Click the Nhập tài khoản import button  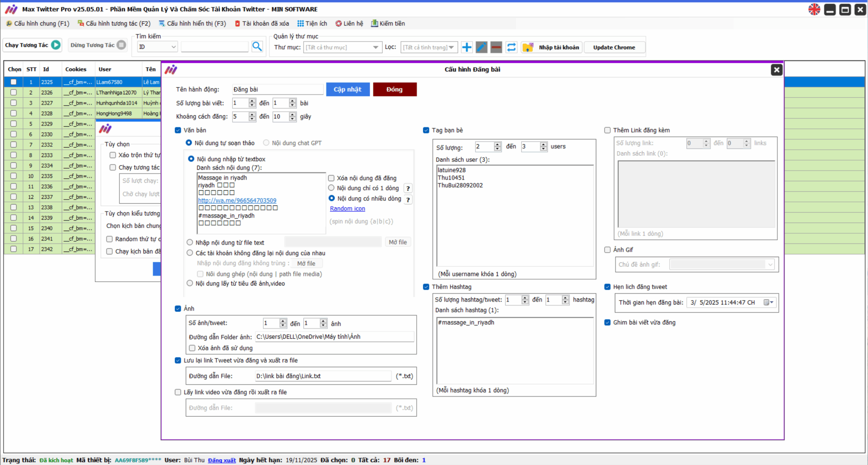pyautogui.click(x=552, y=47)
